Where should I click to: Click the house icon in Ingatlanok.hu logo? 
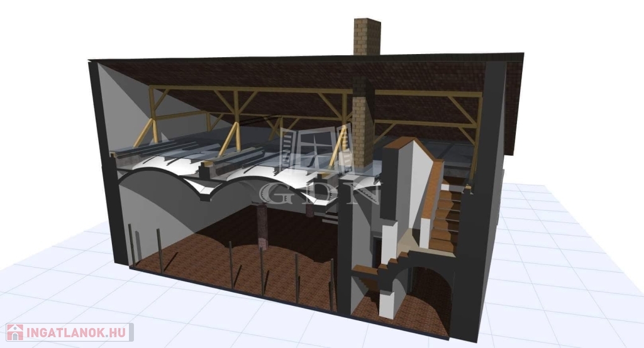[14, 332]
